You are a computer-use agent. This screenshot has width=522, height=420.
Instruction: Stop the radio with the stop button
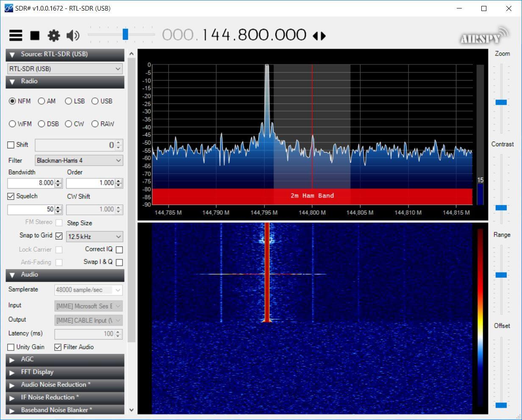[35, 36]
